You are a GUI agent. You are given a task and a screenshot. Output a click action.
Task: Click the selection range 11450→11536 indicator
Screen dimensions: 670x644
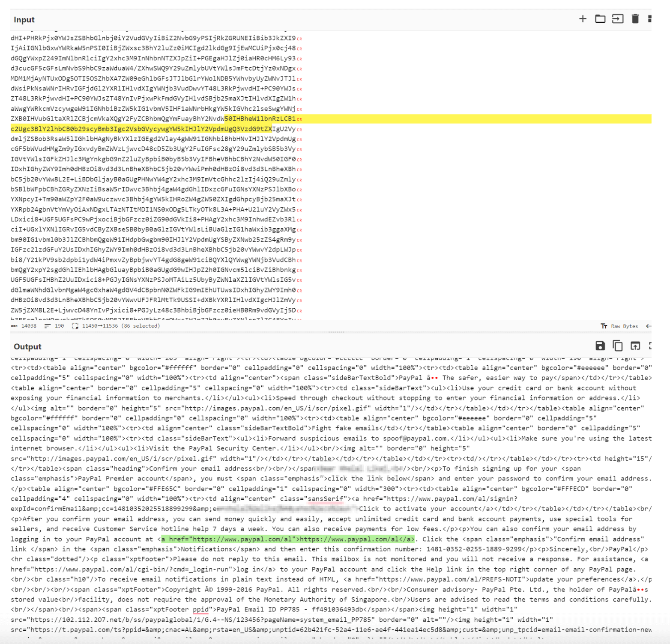tap(116, 326)
